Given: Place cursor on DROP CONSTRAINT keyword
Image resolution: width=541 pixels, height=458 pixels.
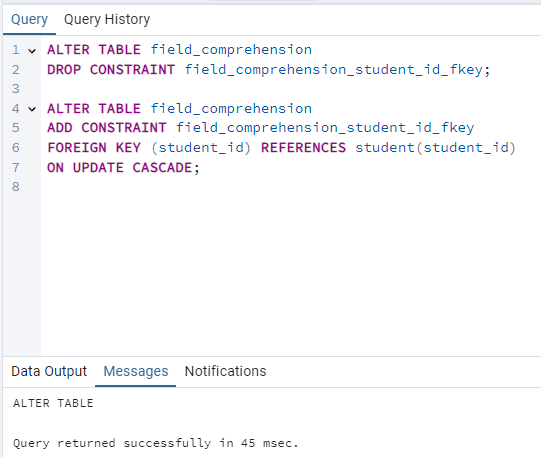Looking at the screenshot, I should click(x=111, y=70).
